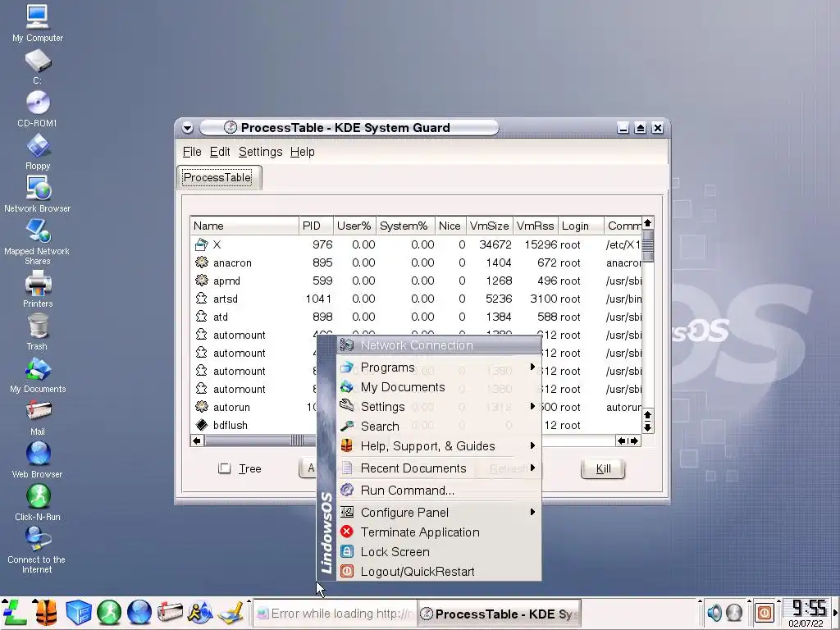Click the red logout icon in system tray
This screenshot has width=840, height=630.
point(765,612)
